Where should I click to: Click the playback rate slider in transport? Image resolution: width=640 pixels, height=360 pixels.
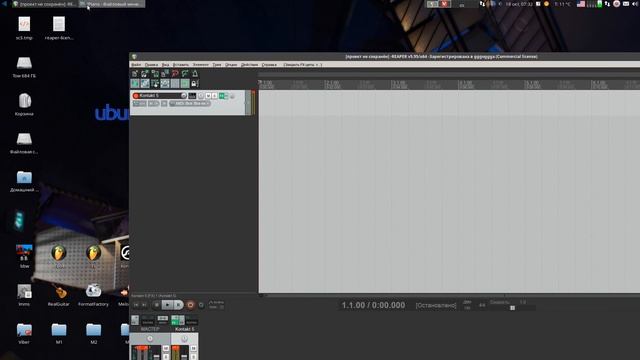513,308
